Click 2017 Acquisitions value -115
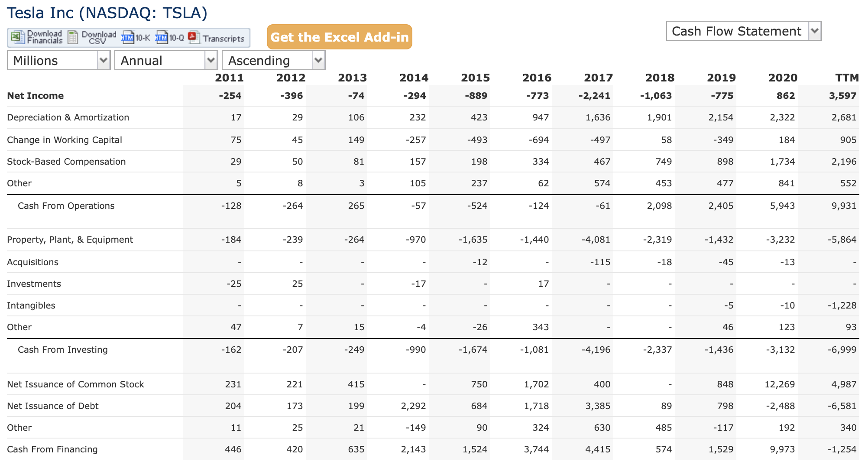 coord(600,262)
